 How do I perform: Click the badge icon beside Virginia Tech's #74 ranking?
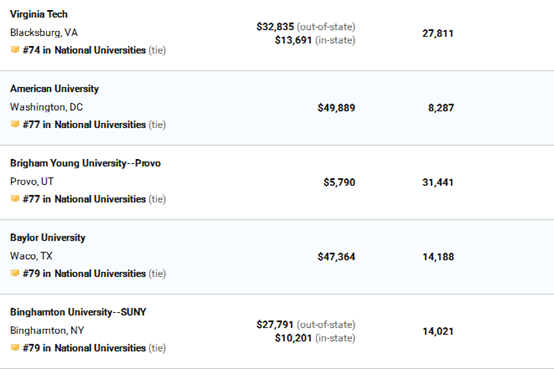(15, 49)
